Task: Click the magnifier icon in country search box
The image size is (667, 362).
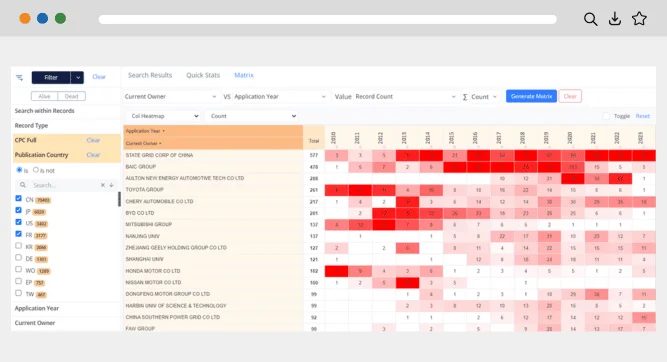Action: pyautogui.click(x=23, y=185)
